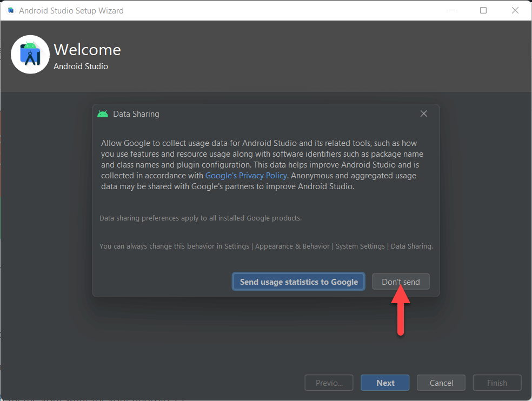Click the window title Android Studio Setup Wizard
Viewport: 532px width, 401px height.
(71, 10)
